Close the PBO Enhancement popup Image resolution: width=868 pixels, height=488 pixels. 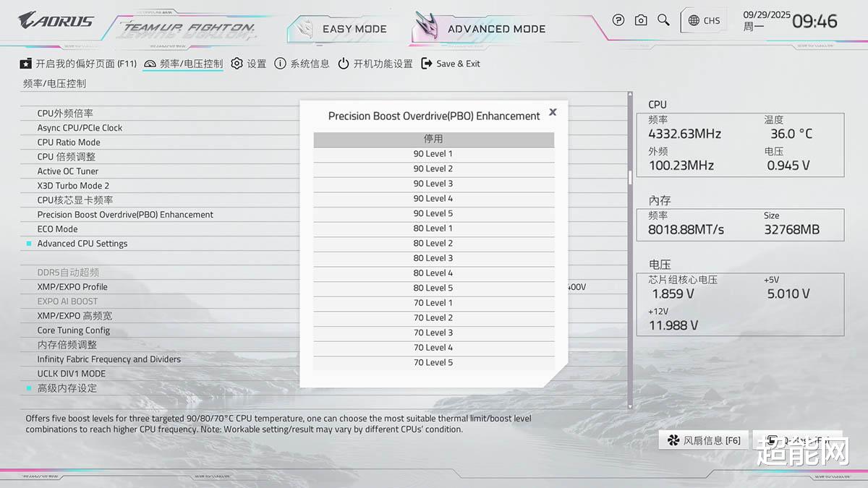[553, 112]
